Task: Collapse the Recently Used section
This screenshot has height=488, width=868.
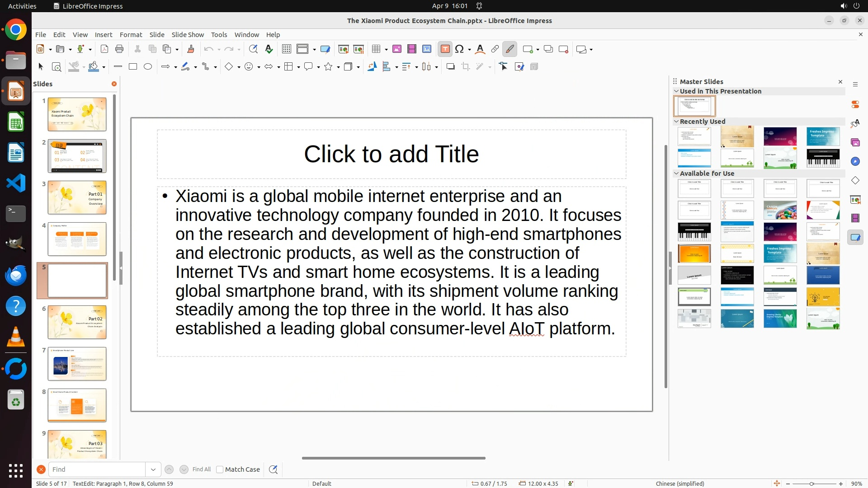Action: pos(676,122)
